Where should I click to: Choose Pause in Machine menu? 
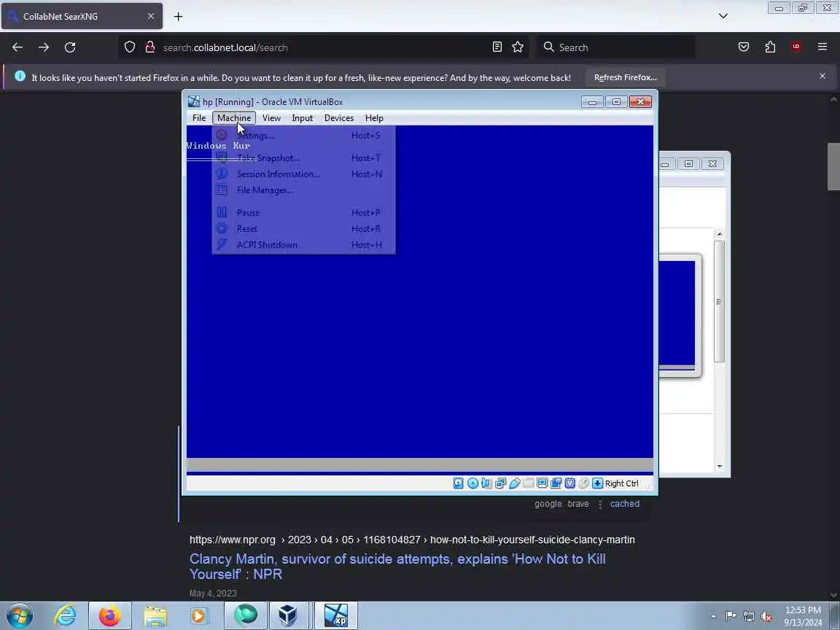(304, 213)
